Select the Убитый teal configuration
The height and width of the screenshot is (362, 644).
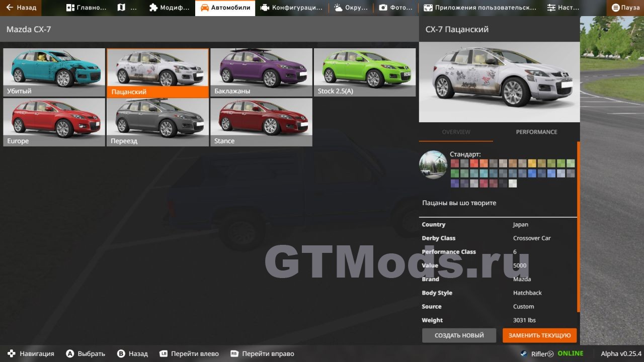pos(54,72)
